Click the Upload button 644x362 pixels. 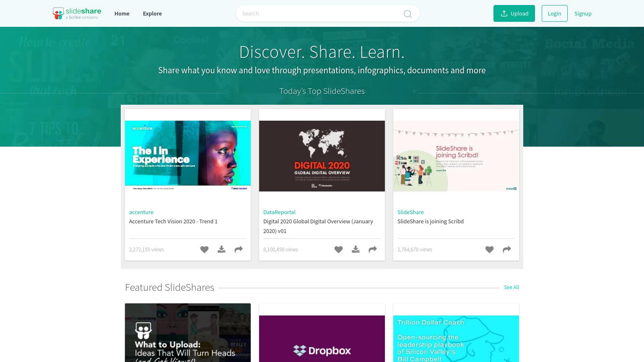pos(514,13)
